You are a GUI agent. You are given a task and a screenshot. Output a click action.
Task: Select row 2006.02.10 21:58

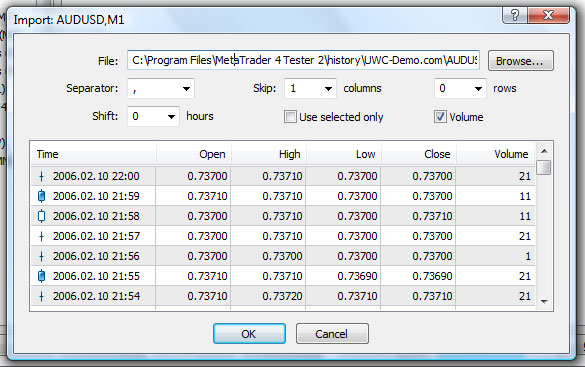(x=283, y=216)
